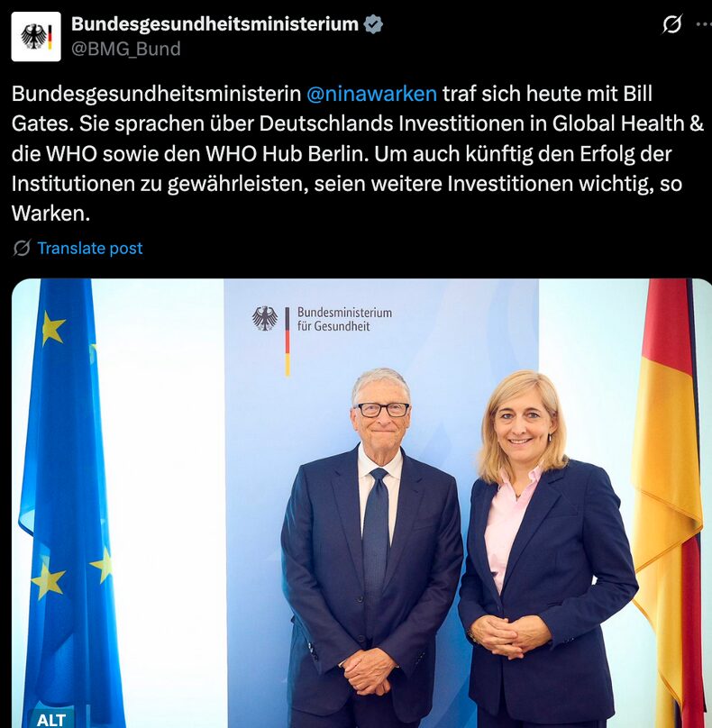The image size is (712, 728).
Task: Open the @BMG_Bund handle
Action: click(125, 49)
